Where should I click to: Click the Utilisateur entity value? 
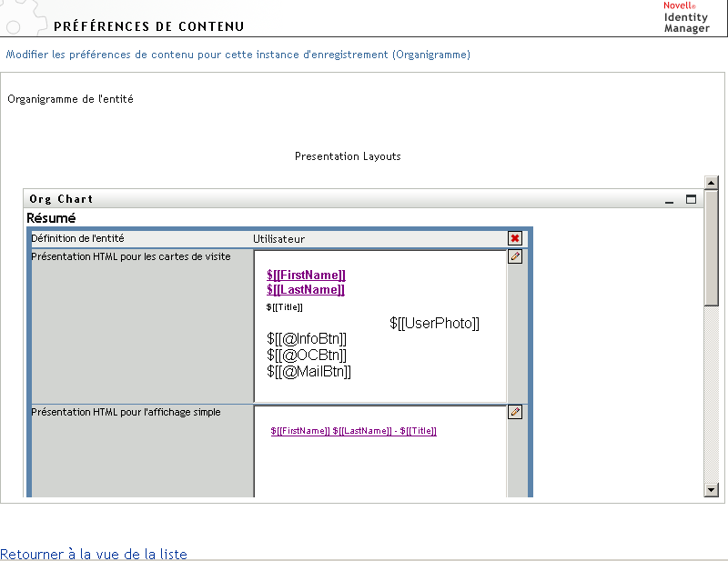[x=278, y=239]
